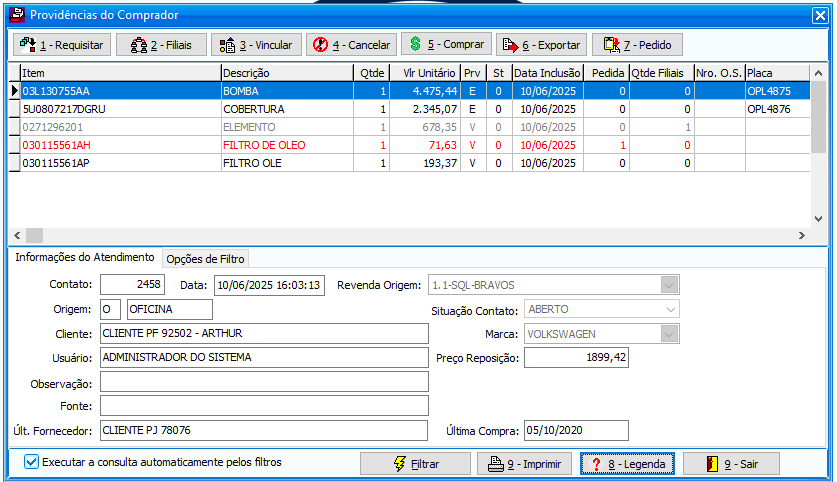Click the Fonte field
This screenshot has height=482, width=837.
(x=264, y=406)
